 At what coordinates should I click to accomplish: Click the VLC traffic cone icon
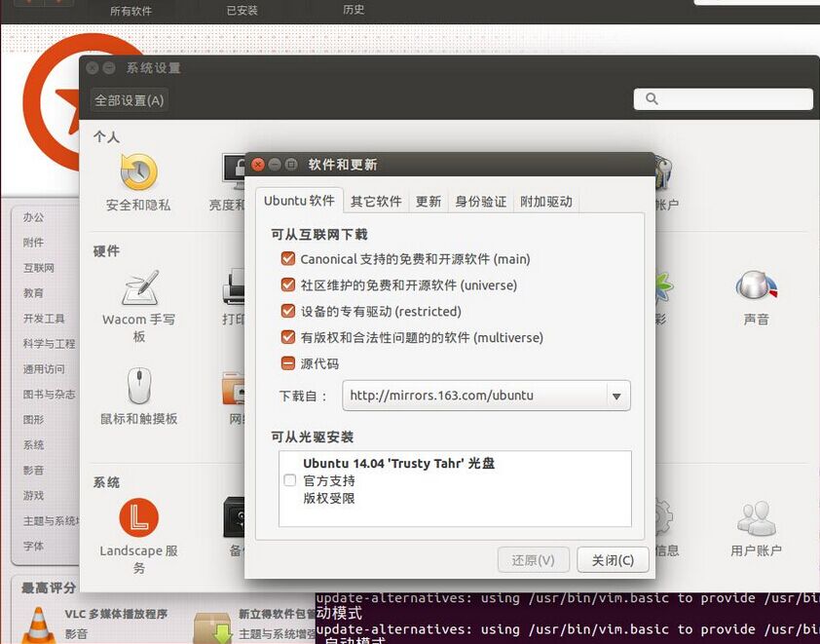click(x=38, y=625)
